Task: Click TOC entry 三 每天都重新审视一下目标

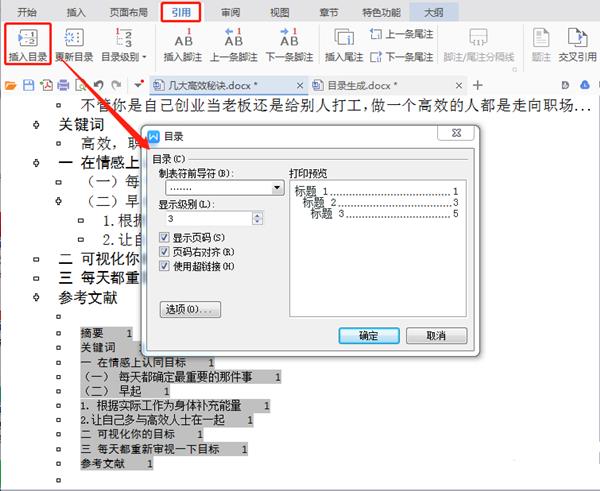Action: click(164, 449)
